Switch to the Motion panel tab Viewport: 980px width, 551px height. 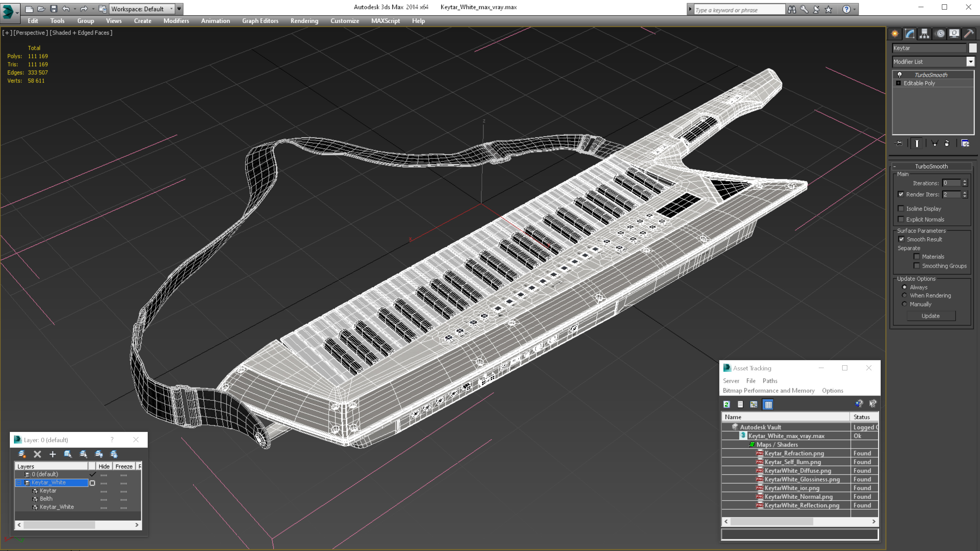point(939,34)
